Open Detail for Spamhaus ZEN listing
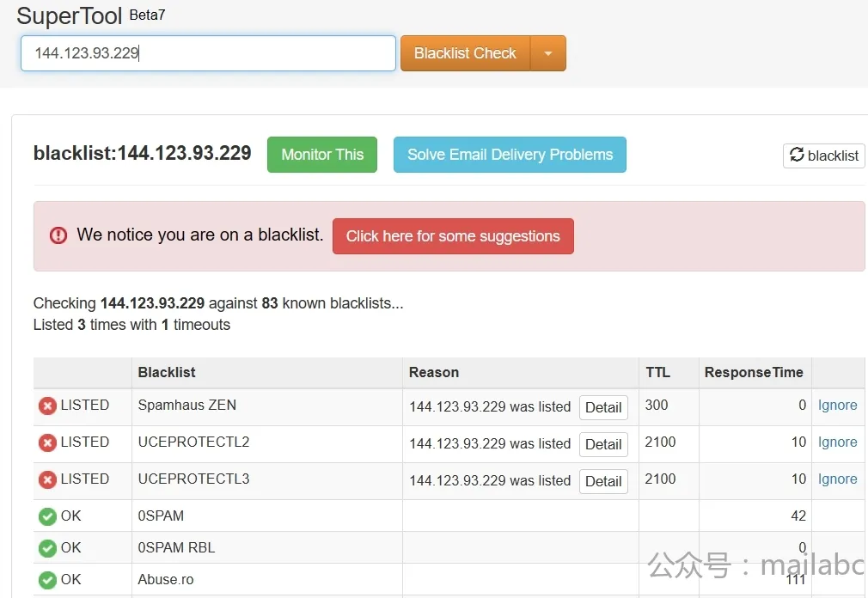The image size is (868, 598). (603, 408)
